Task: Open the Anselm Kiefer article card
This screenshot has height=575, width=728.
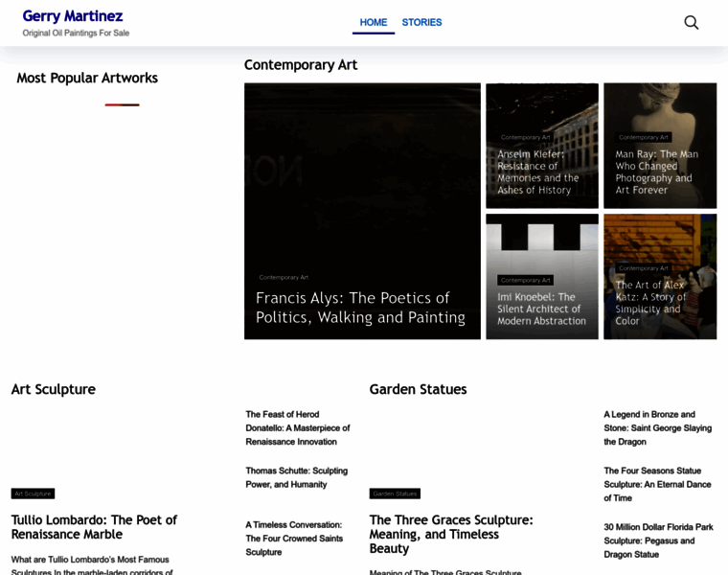Action: pyautogui.click(x=538, y=172)
